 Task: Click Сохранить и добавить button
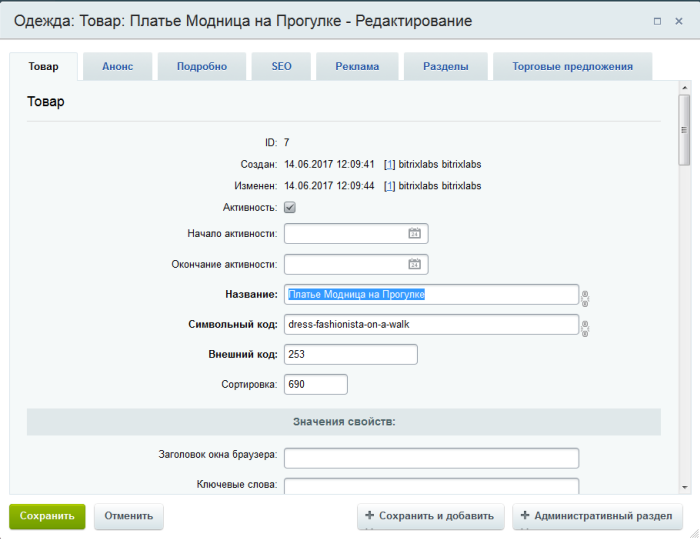[430, 516]
